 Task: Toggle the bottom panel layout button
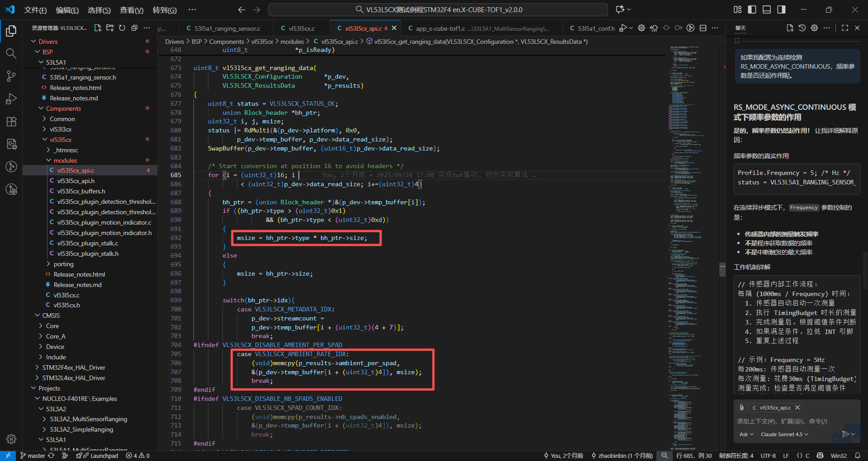tap(767, 9)
